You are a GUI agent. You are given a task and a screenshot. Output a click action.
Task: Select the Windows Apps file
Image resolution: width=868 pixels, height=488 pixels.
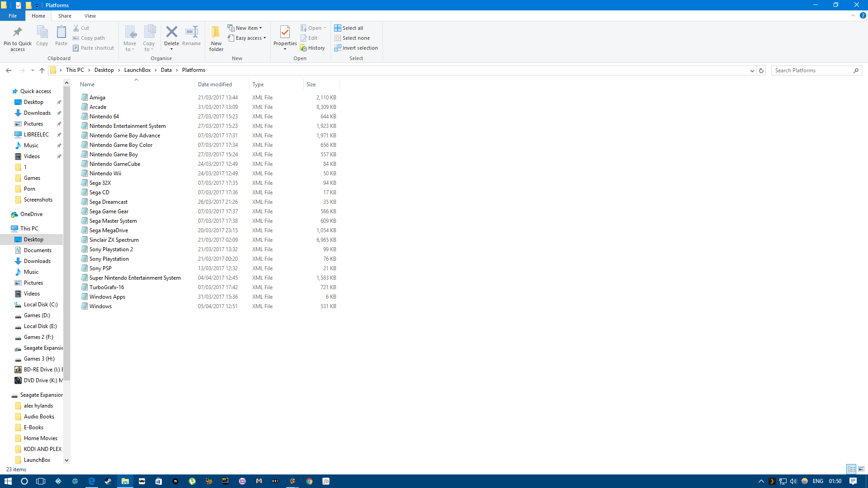tap(107, 297)
